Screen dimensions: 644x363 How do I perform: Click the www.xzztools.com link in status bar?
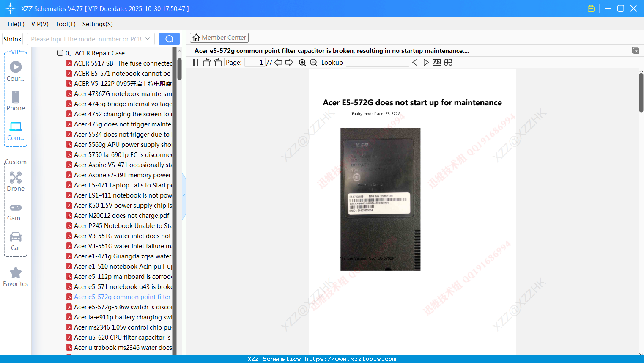350,359
